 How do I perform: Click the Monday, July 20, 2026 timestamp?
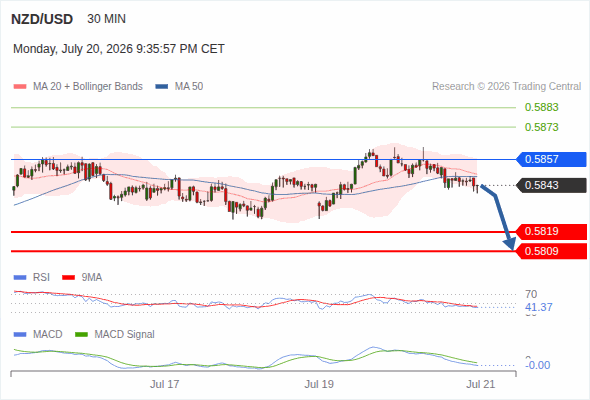coord(119,49)
